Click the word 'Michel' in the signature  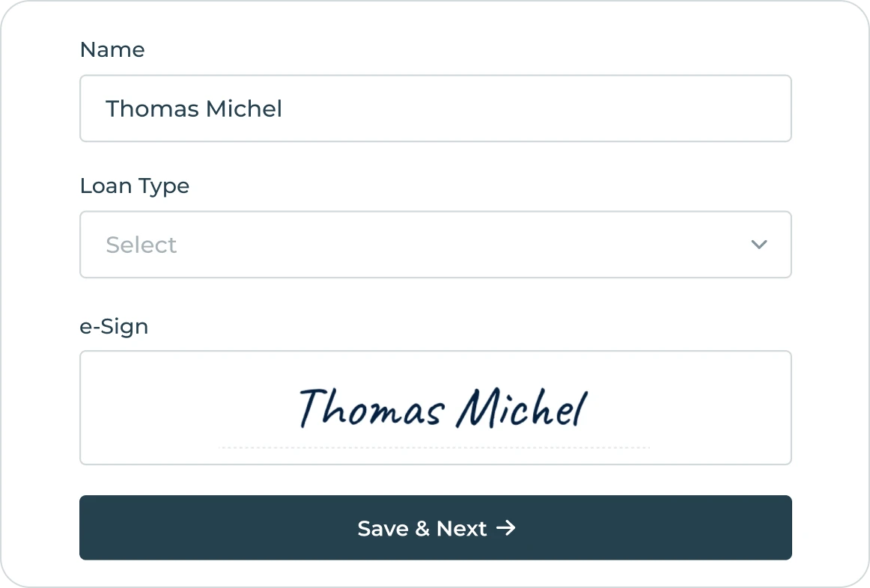click(x=523, y=408)
